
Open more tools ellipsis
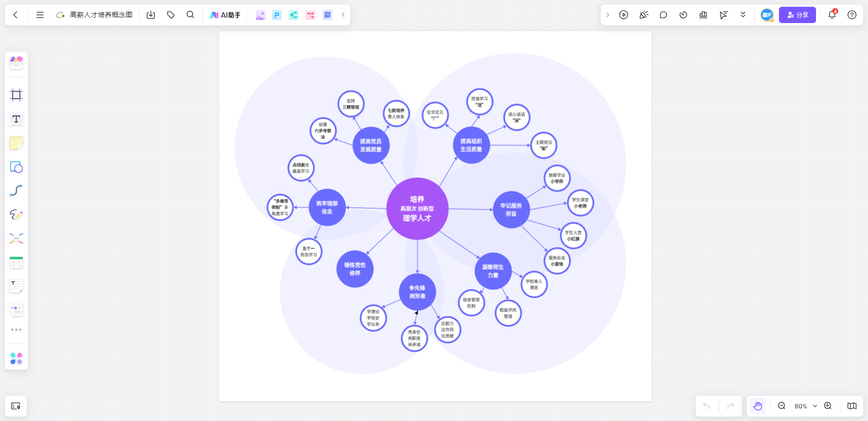pyautogui.click(x=16, y=330)
